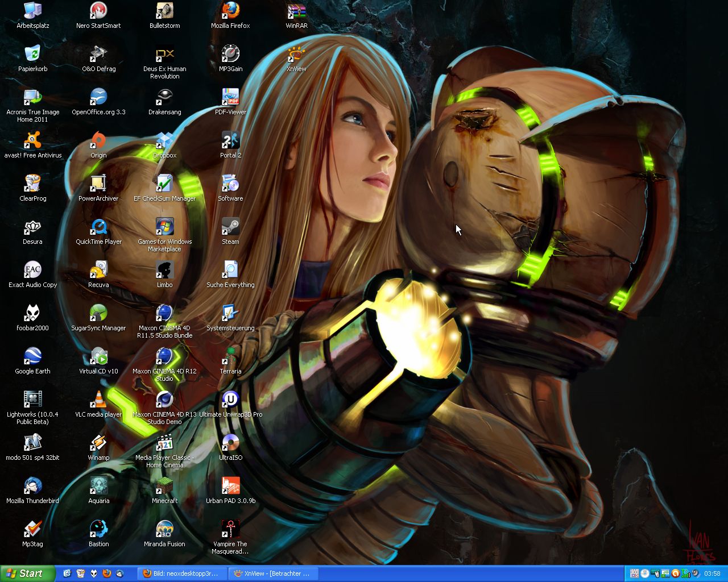Click the system tray clock showing 03:58
728x582 pixels.
point(712,573)
